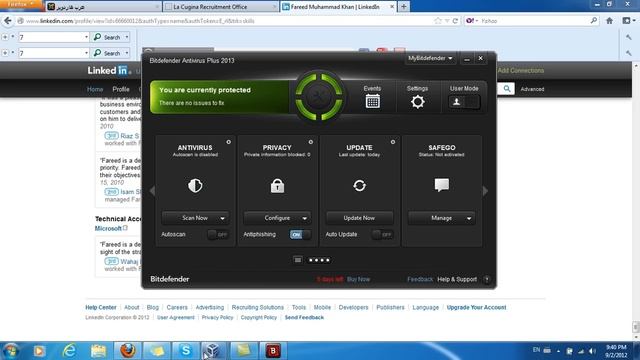Image resolution: width=640 pixels, height=360 pixels.
Task: Click the Safego speech bubble icon
Action: click(x=442, y=185)
